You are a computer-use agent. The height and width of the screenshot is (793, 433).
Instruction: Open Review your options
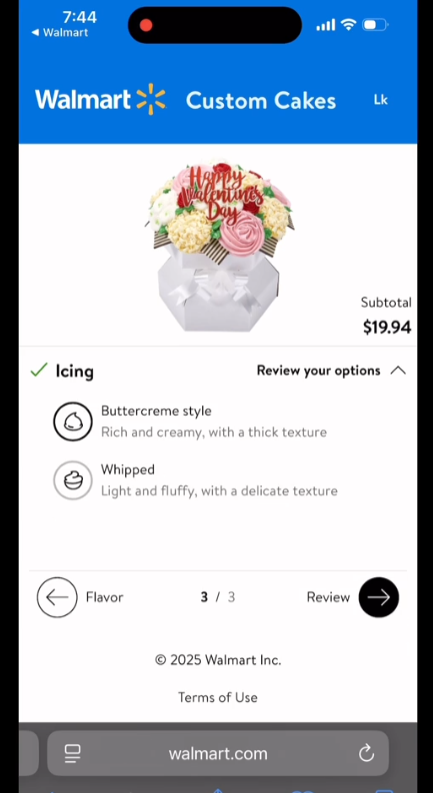click(x=318, y=371)
